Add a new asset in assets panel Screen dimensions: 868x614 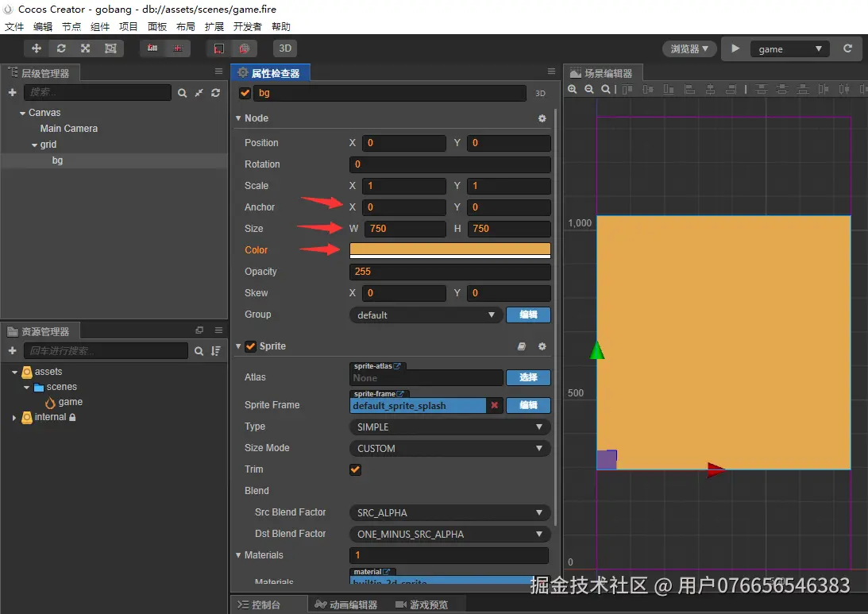point(12,350)
